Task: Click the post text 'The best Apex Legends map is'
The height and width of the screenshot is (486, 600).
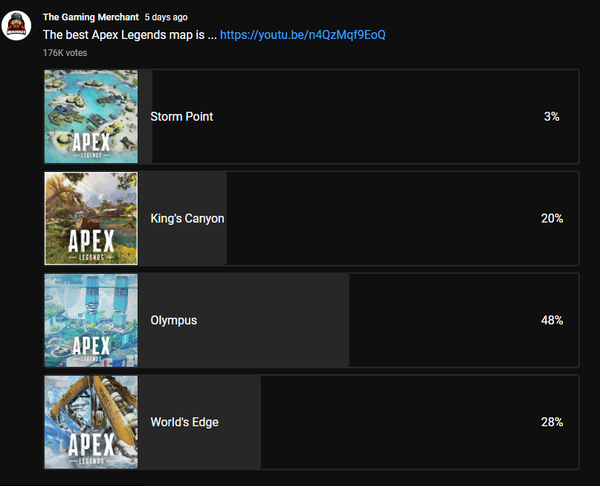Action: [124, 35]
